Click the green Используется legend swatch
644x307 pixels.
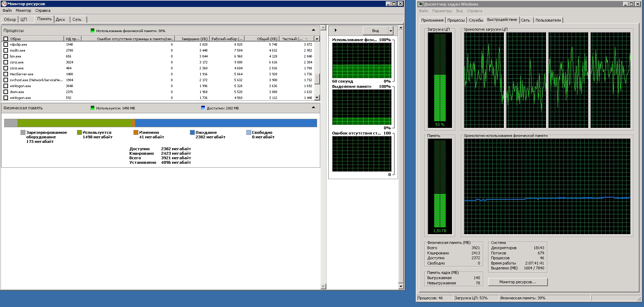point(79,132)
